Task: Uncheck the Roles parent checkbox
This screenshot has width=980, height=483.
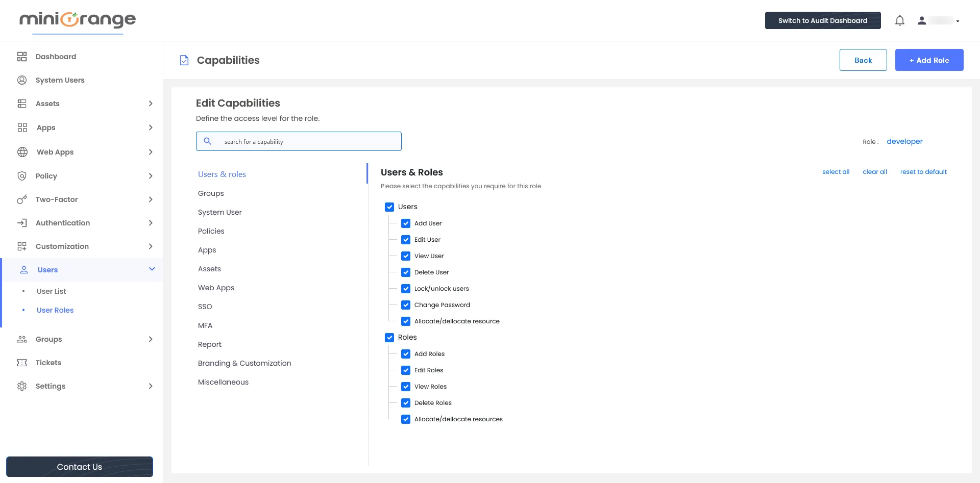Action: pyautogui.click(x=389, y=337)
